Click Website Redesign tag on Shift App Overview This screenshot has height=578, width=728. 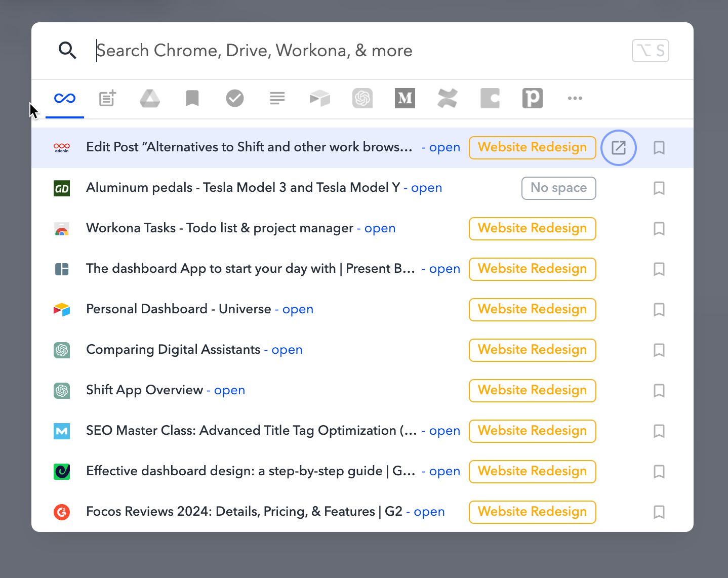pyautogui.click(x=533, y=391)
